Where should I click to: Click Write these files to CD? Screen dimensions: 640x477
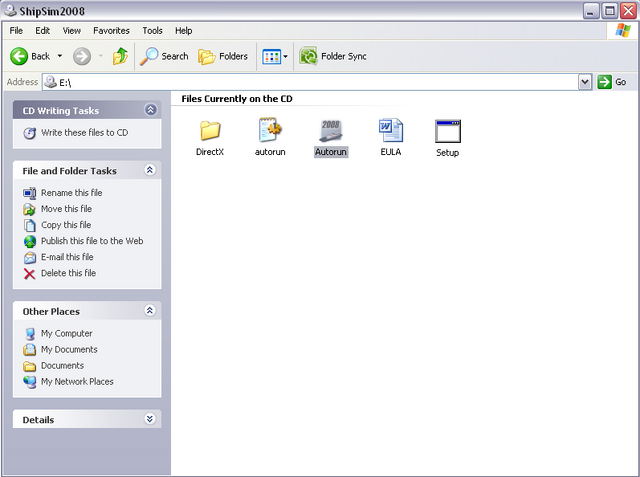[x=84, y=133]
